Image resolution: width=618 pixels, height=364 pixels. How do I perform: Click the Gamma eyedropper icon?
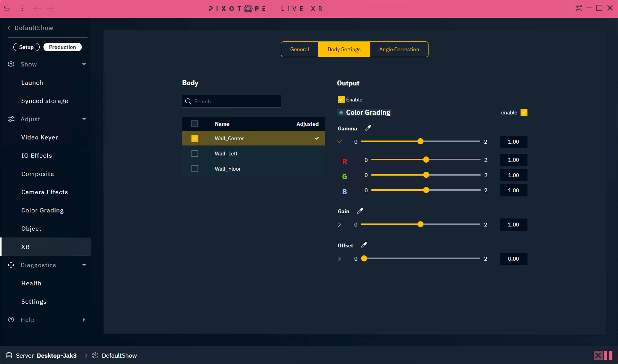(x=368, y=128)
